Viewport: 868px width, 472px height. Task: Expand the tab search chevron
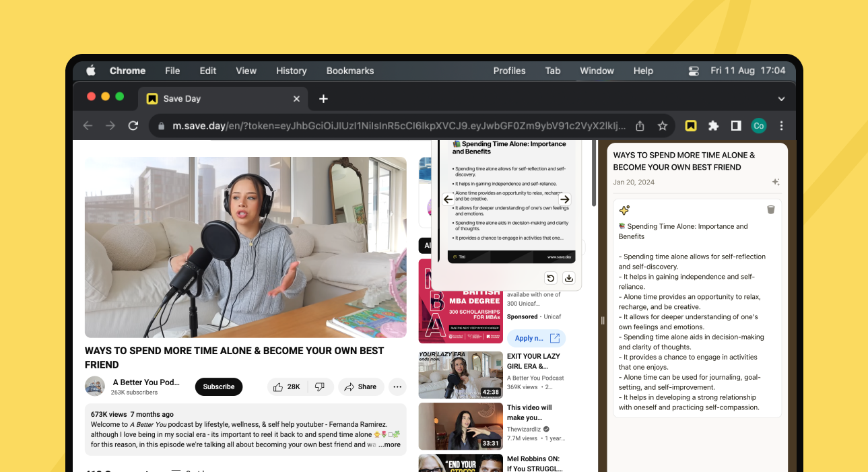(x=781, y=99)
